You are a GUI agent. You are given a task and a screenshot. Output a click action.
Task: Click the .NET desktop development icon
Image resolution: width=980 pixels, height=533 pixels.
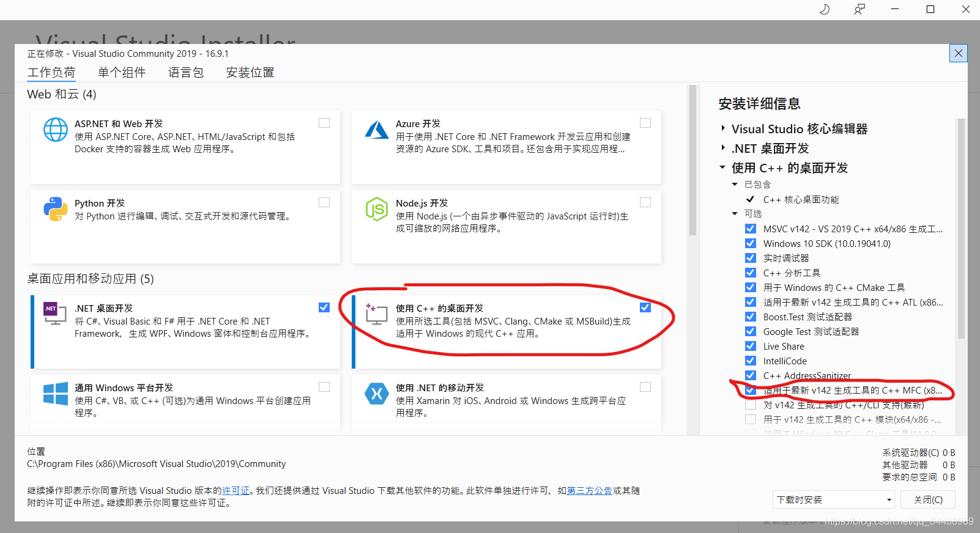[x=55, y=313]
